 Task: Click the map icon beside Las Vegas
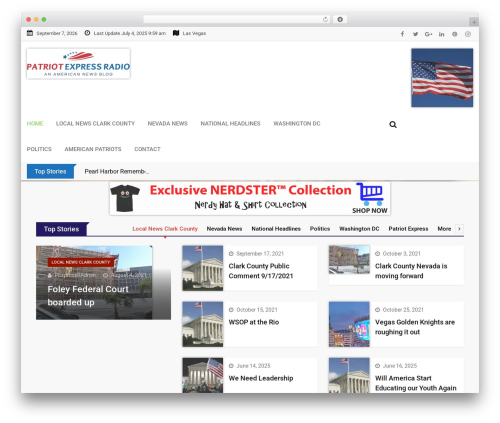176,33
